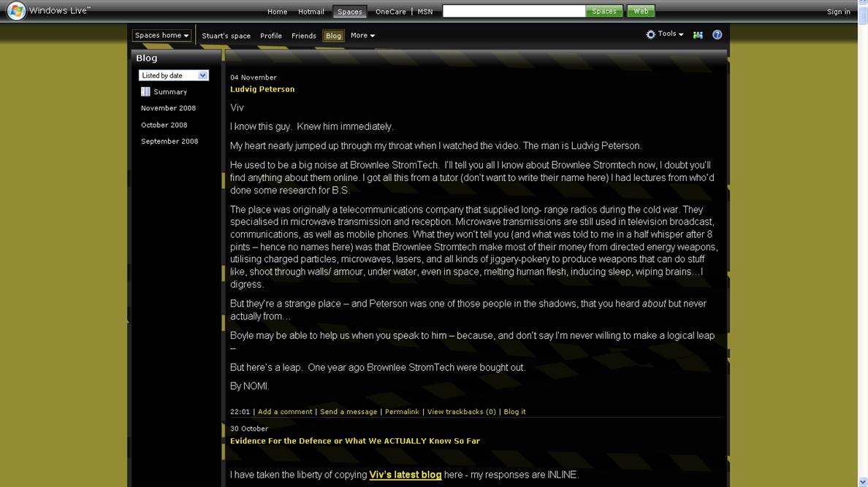Go to the Home link
The height and width of the screenshot is (487, 868).
click(x=278, y=12)
